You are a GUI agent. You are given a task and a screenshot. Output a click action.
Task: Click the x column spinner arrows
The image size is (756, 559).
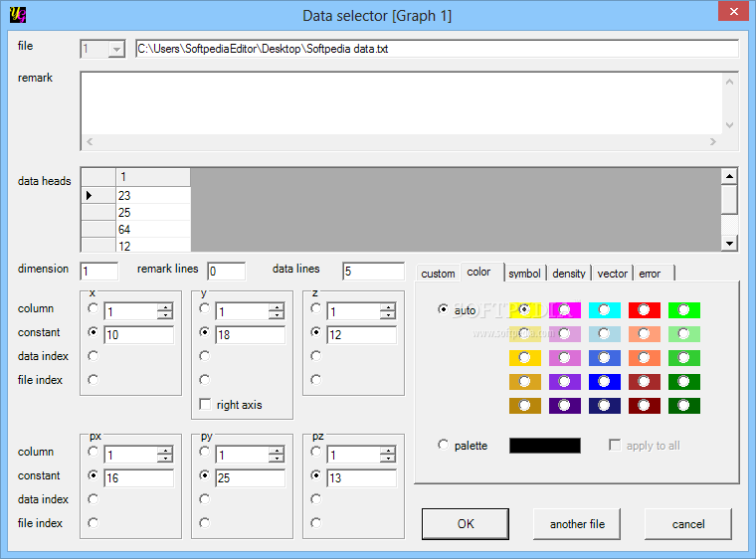(x=165, y=311)
